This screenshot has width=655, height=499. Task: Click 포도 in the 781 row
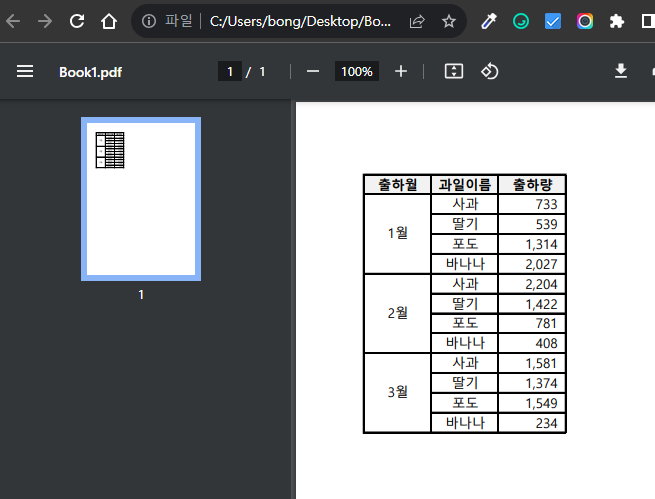click(x=465, y=323)
